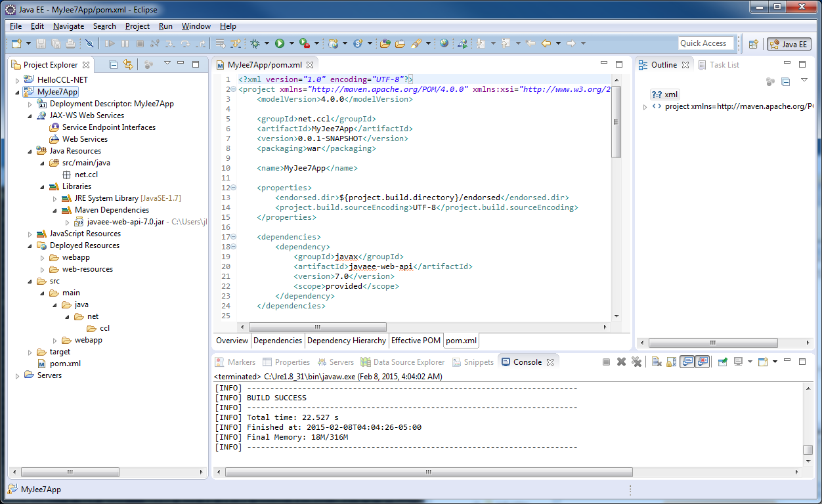The image size is (822, 504).
Task: Collapse all in Project Explorer
Action: click(x=114, y=64)
